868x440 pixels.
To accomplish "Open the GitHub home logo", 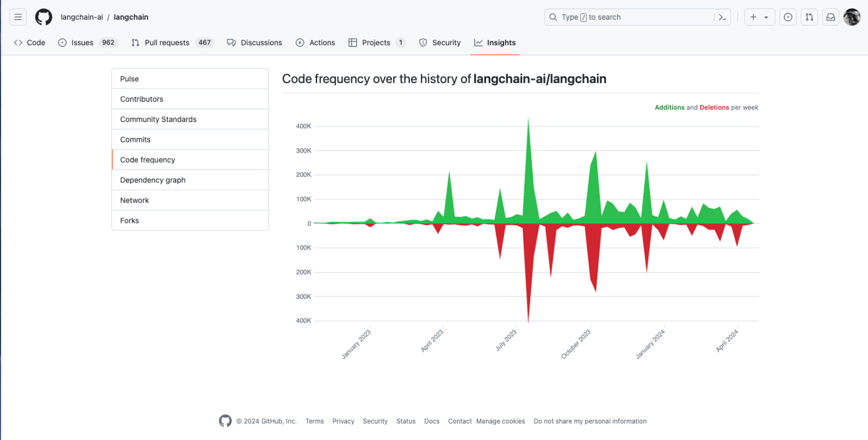I will [44, 17].
